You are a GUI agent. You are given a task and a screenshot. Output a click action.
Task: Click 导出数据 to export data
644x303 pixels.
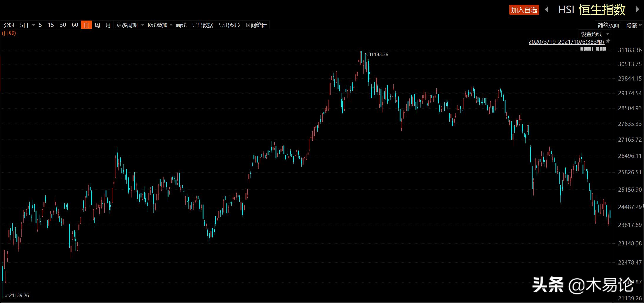(x=203, y=25)
